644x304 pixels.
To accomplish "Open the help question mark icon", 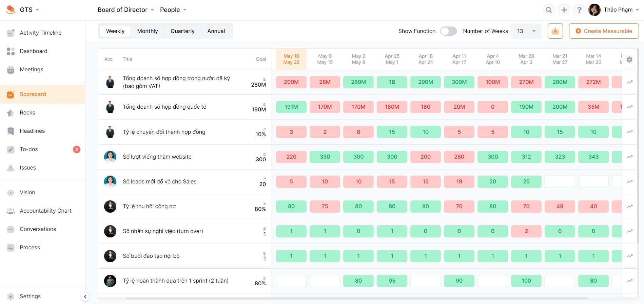I will [x=579, y=10].
